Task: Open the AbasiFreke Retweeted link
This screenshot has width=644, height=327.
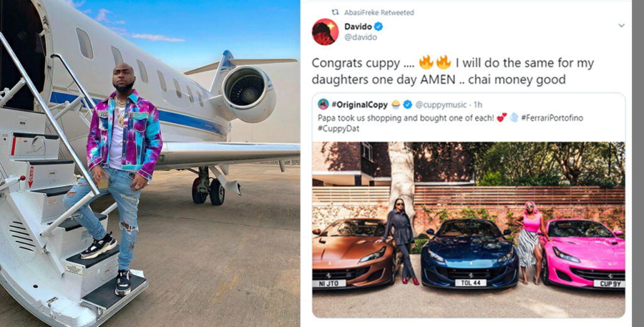Action: (x=379, y=13)
